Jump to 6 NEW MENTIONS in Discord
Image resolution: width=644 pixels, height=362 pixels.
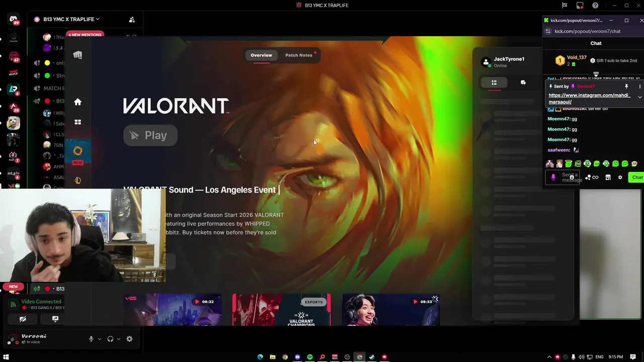85,35
